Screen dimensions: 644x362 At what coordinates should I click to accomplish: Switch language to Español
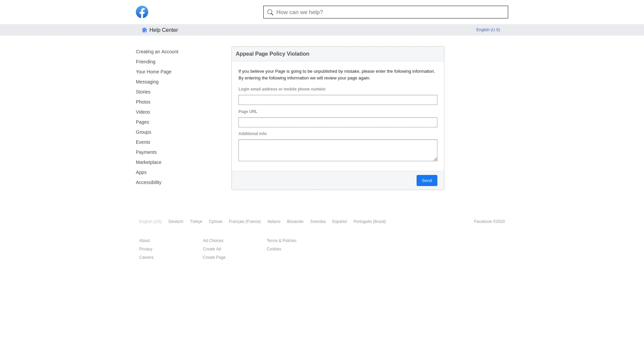point(339,222)
